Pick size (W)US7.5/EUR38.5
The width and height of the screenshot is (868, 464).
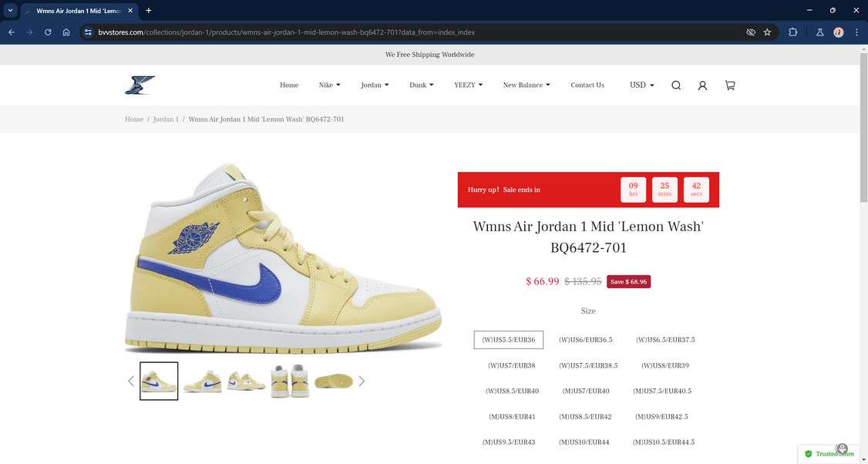[588, 365]
